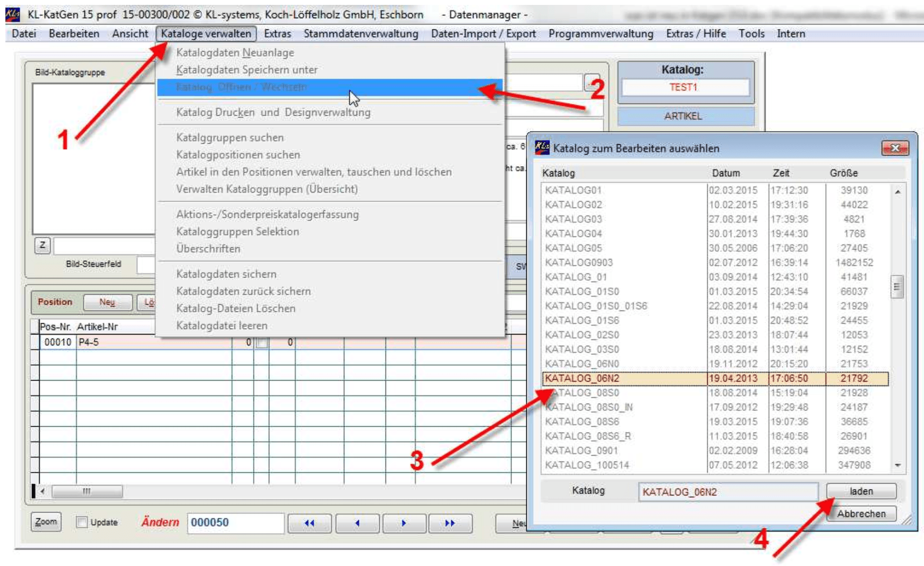Image resolution: width=924 pixels, height=566 pixels.
Task: Close the Katalog zum Bearbeiten auswählen dialog
Action: [895, 148]
